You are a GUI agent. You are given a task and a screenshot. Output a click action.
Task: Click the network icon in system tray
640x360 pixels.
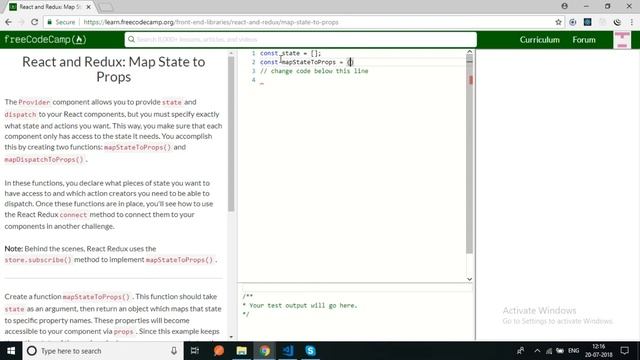(549, 351)
